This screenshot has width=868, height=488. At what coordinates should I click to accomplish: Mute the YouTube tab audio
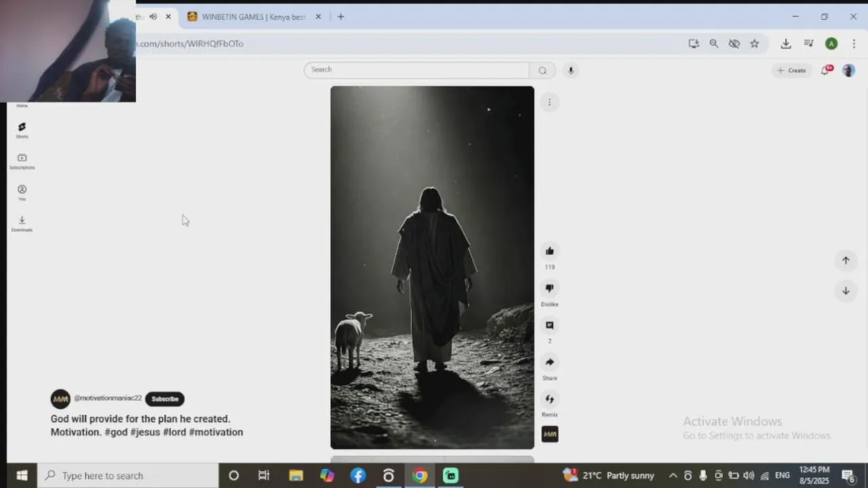[153, 17]
